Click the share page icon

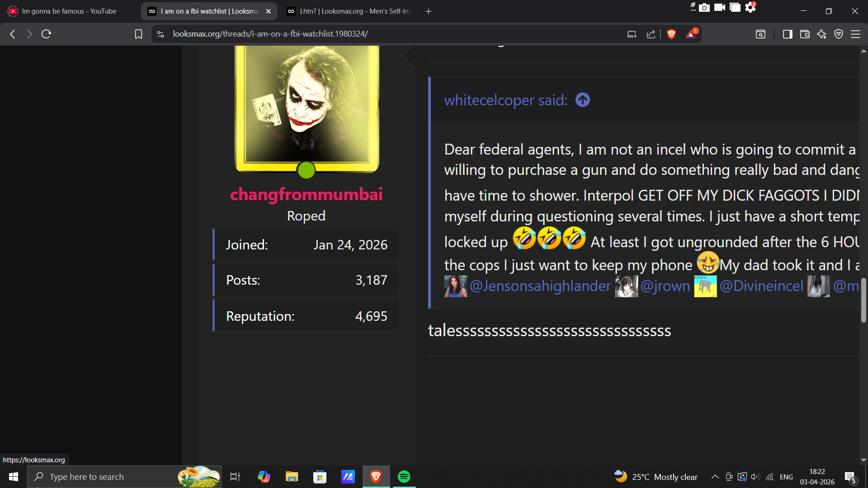(x=651, y=34)
